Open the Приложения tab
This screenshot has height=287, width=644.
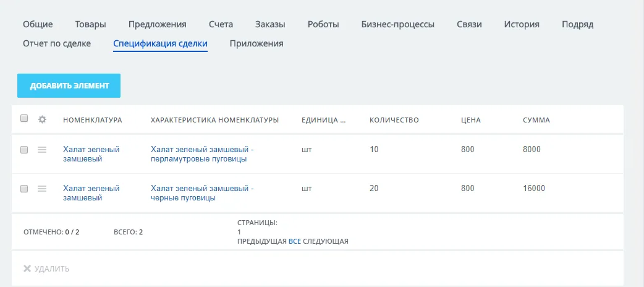point(256,43)
